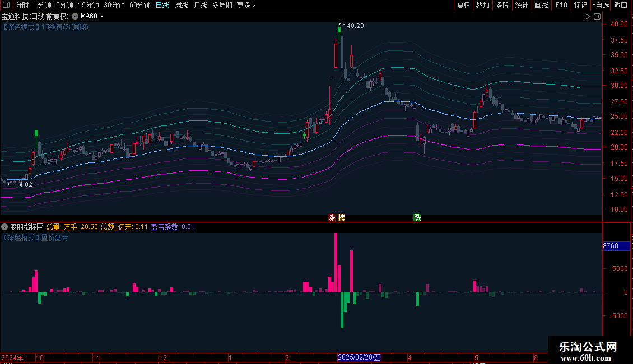This screenshot has height=364, width=633.
Task: Activate the 画线 drawing tool button
Action: [541, 5]
